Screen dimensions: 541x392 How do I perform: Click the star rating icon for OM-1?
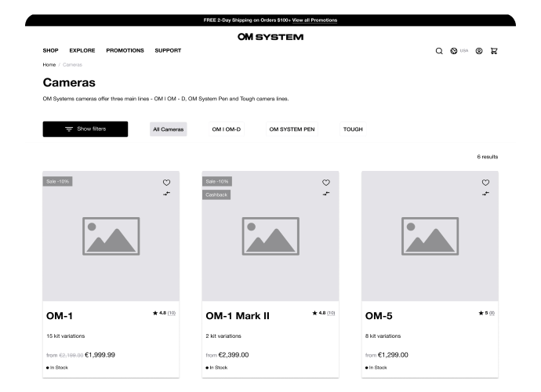[155, 313]
